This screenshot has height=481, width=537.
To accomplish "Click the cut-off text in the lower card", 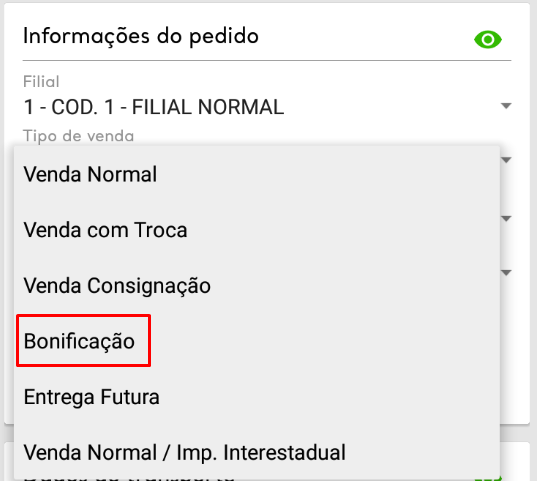I will coord(128,480).
